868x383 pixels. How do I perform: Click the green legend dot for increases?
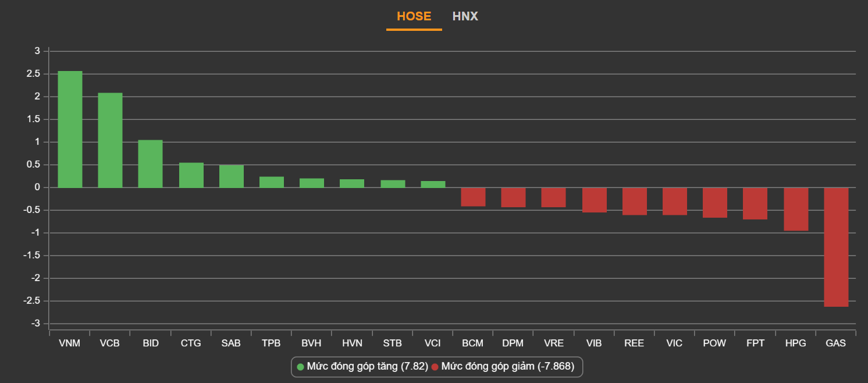[301, 367]
